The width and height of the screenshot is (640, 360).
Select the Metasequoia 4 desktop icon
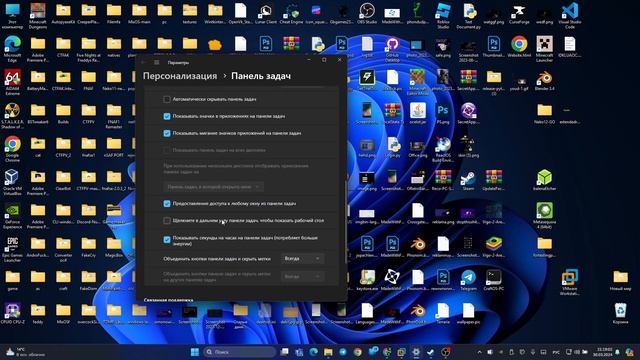tap(544, 216)
